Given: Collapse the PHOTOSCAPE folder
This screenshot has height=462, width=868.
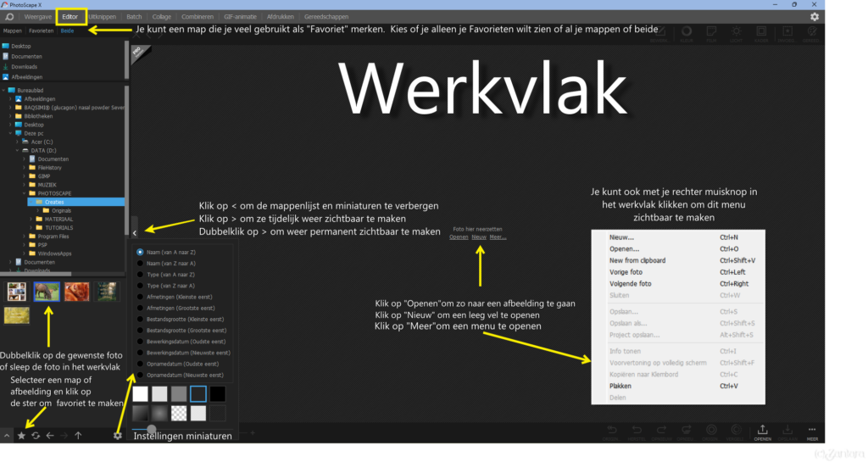Looking at the screenshot, I should 25,193.
